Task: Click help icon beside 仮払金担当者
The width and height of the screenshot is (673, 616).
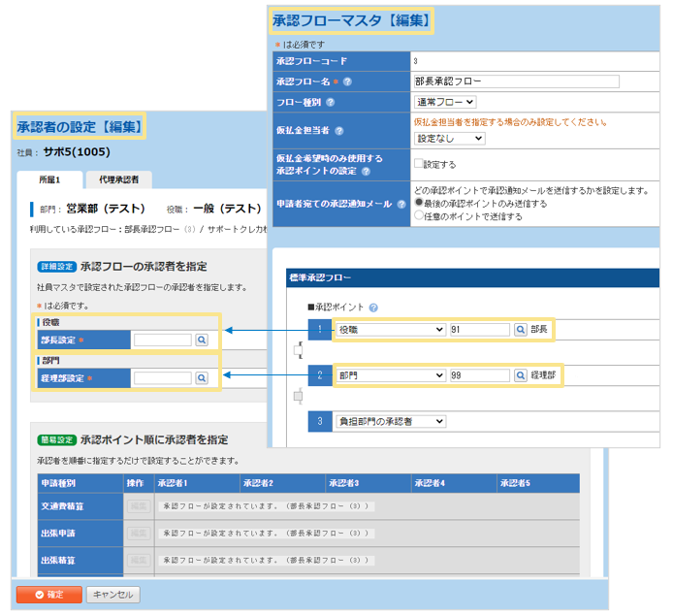Action: point(339,130)
